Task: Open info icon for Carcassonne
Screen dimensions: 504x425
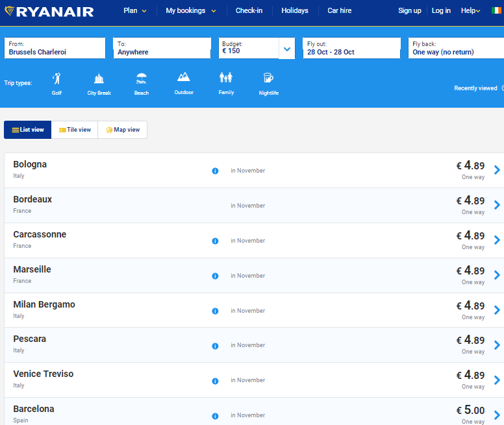Action: click(215, 241)
